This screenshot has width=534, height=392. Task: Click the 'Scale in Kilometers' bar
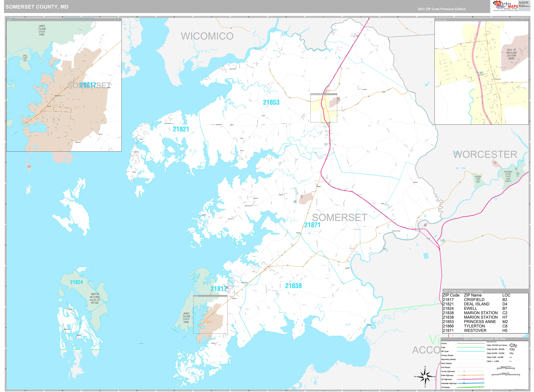tap(506, 368)
